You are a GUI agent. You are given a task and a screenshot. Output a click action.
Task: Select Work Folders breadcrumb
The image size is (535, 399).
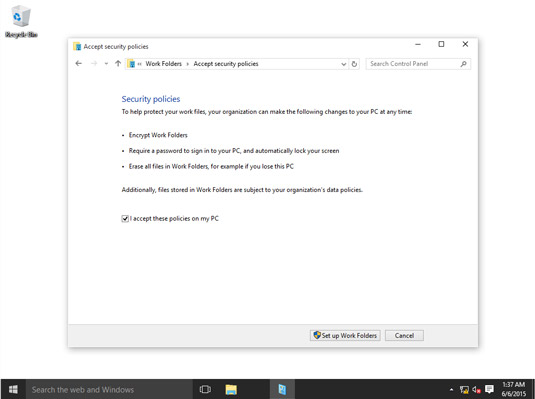pyautogui.click(x=163, y=64)
